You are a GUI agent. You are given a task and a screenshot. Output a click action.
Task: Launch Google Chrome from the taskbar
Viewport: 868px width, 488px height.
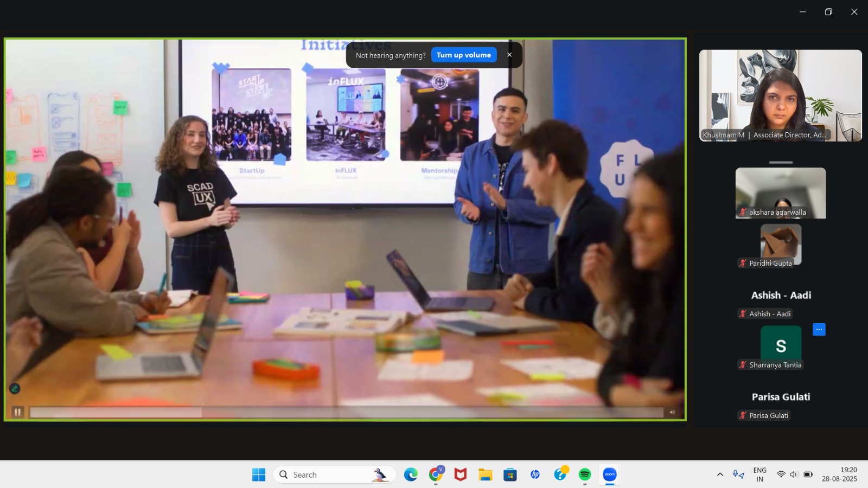pyautogui.click(x=436, y=475)
